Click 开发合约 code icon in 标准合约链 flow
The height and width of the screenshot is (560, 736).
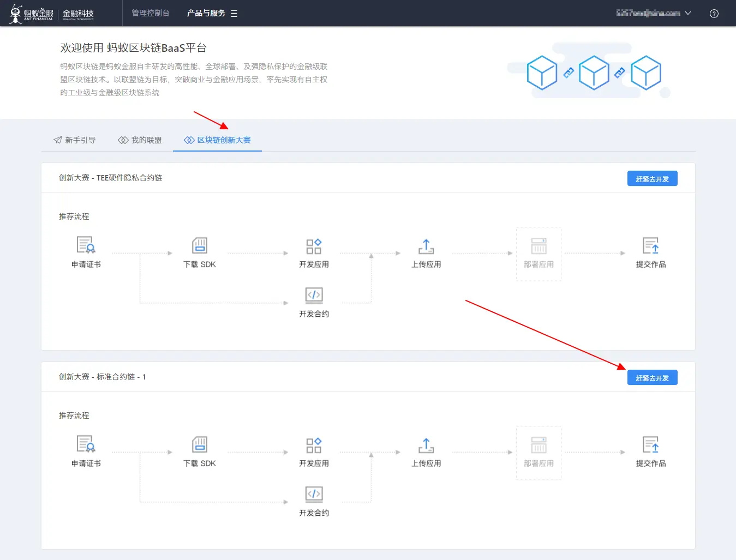click(x=314, y=494)
